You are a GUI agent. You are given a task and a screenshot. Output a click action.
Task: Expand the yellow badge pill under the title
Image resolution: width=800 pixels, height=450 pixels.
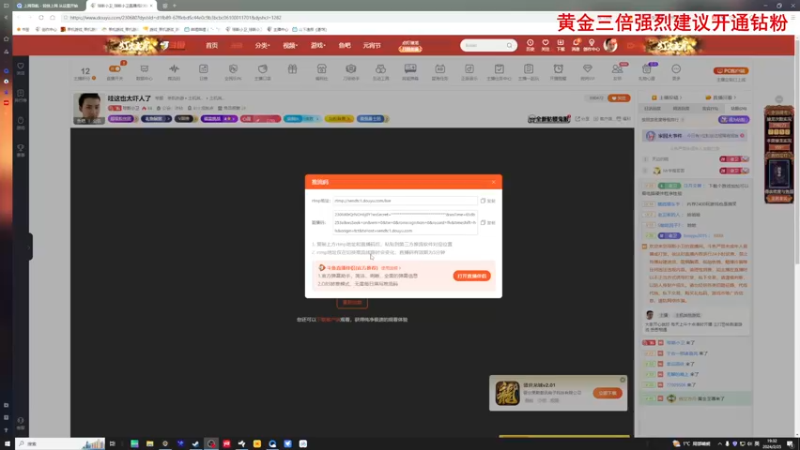339,119
